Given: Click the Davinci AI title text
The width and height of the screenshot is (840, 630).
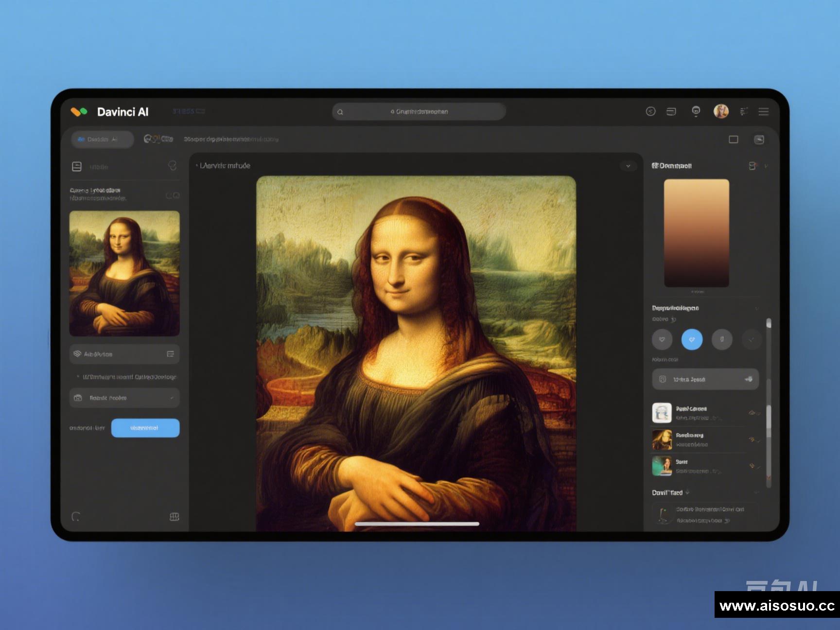Looking at the screenshot, I should pyautogui.click(x=122, y=112).
